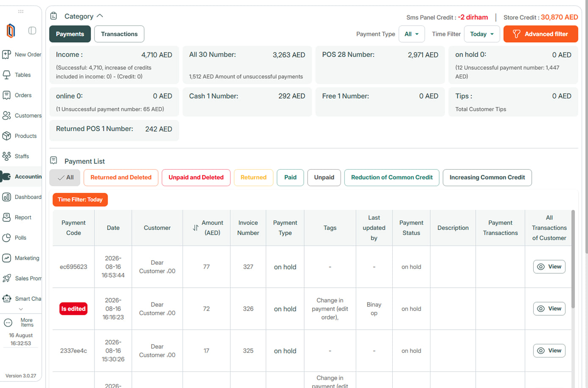Open Customers sidebar icon
The image size is (588, 388).
[6, 116]
